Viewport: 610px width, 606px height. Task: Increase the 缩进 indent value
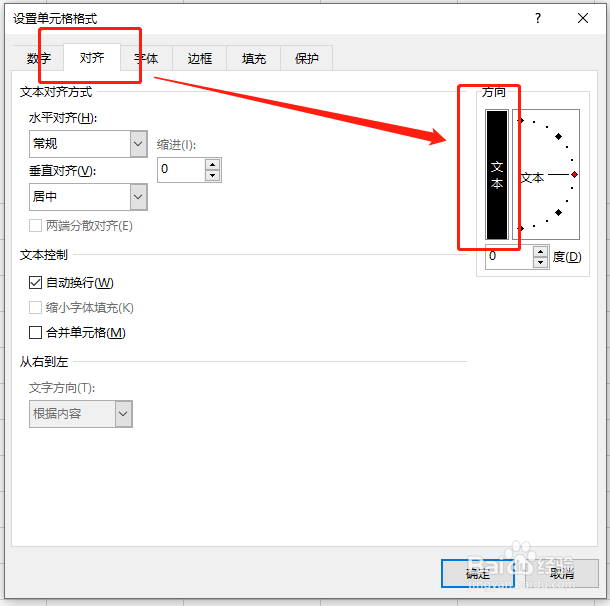click(x=212, y=165)
